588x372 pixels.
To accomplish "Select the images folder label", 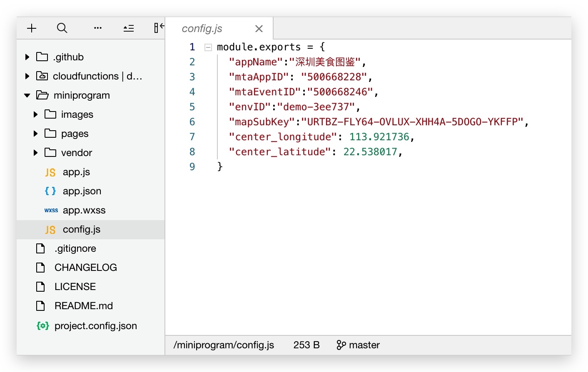I will pos(77,114).
